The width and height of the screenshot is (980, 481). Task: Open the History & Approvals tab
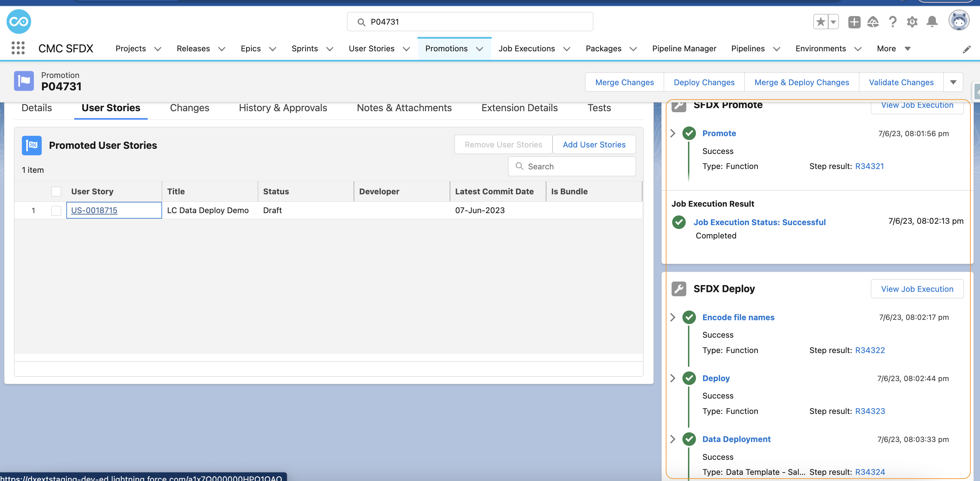point(283,108)
